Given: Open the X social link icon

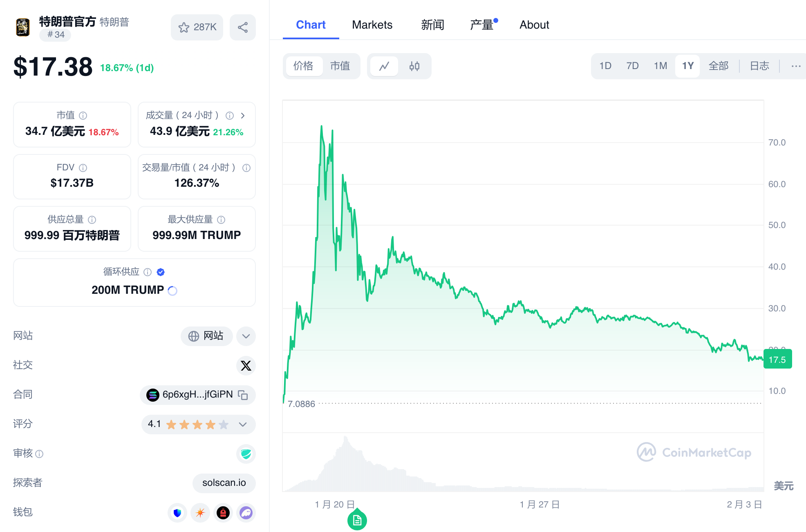Looking at the screenshot, I should click(x=246, y=365).
